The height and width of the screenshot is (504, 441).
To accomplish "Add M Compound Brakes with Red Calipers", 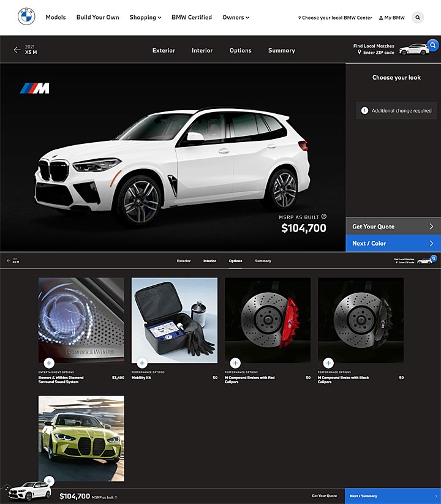I will (x=235, y=363).
